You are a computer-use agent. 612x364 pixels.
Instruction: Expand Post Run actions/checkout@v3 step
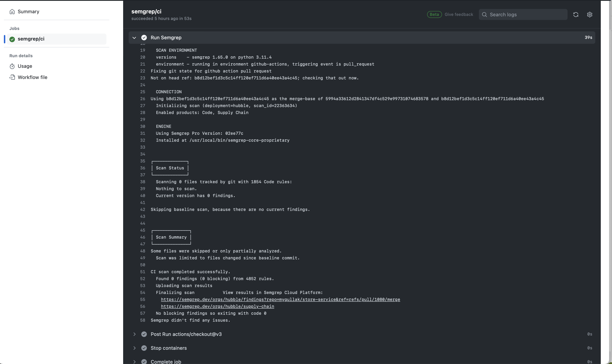(134, 334)
